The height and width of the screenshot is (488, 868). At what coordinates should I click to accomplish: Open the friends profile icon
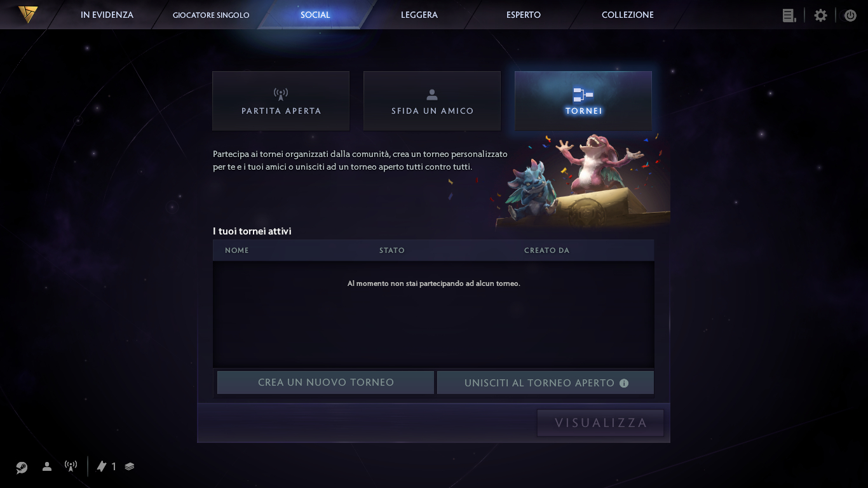pos(47,466)
